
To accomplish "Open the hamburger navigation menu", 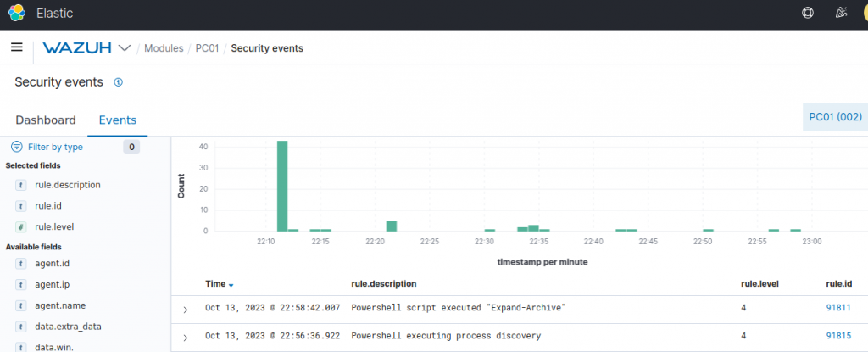I will [x=17, y=47].
